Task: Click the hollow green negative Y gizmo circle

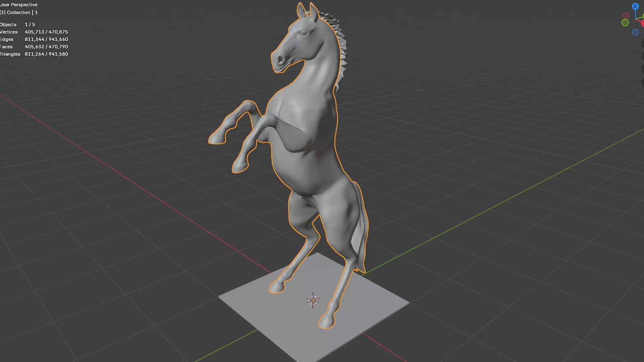Action: click(625, 23)
